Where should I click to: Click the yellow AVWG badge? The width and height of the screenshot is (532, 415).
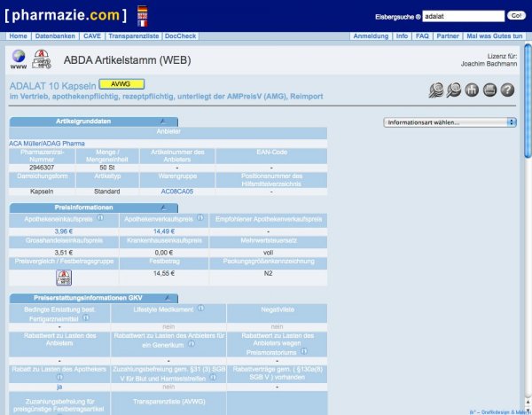121,84
